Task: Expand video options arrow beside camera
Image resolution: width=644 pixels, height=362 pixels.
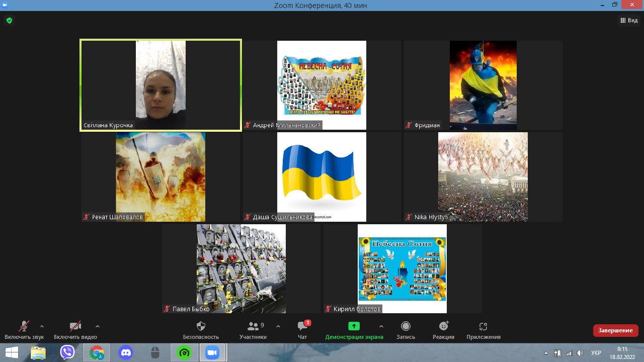Action: point(98,326)
